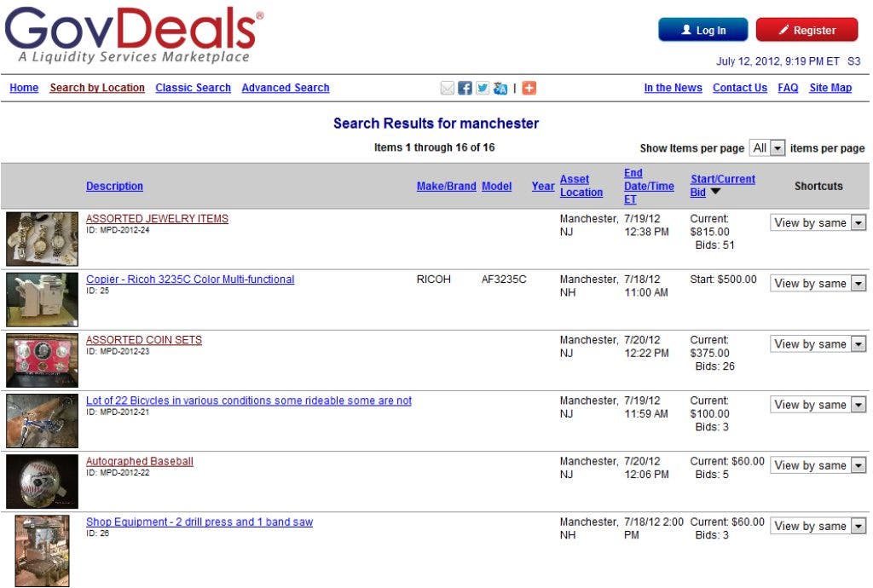Click the orange plus share icon
The width and height of the screenshot is (873, 588).
click(x=529, y=88)
